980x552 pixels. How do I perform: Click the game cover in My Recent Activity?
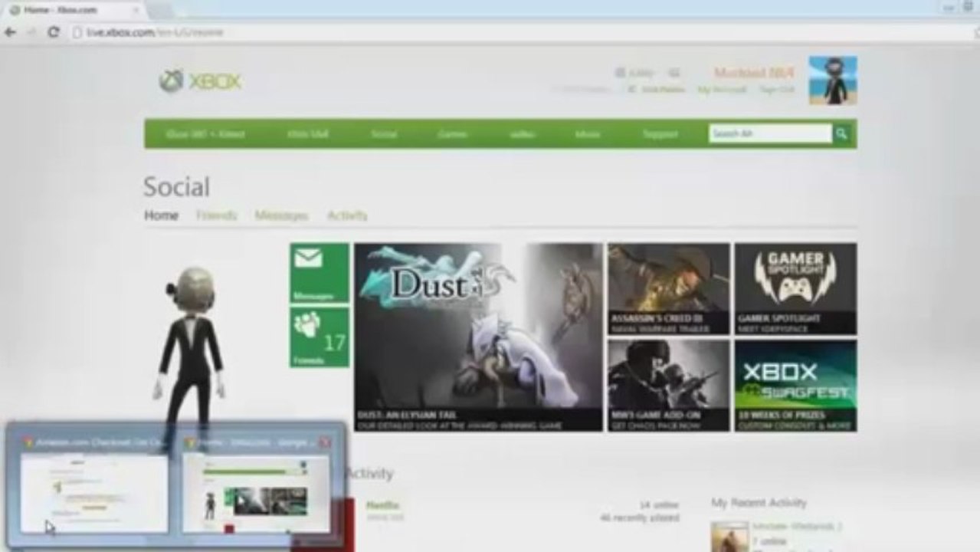729,537
